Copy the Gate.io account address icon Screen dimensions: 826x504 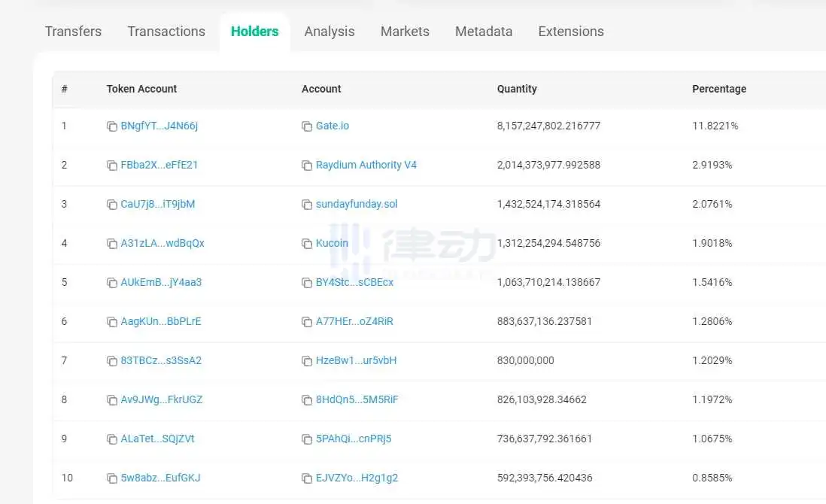click(307, 126)
